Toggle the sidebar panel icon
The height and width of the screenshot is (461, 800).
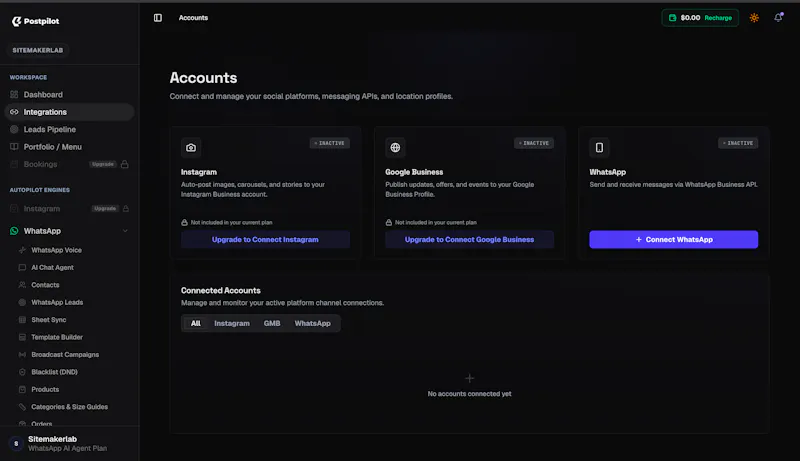click(158, 18)
